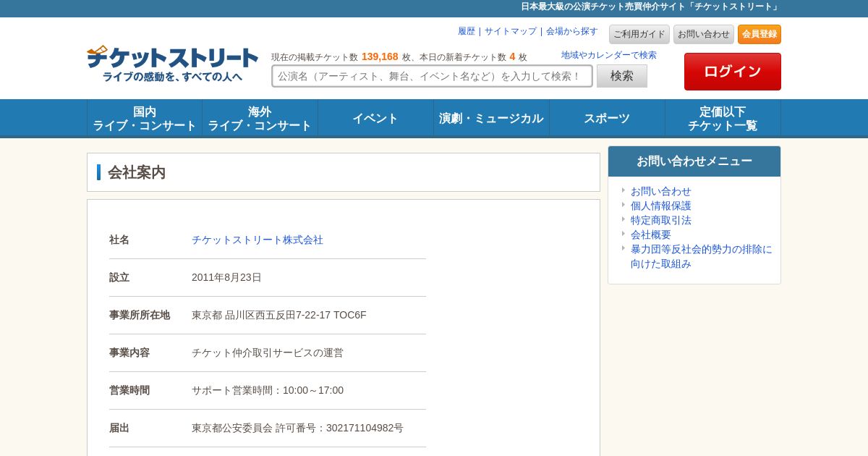Click the red ログイン button
Viewport: 868px width, 456px height.
point(733,72)
